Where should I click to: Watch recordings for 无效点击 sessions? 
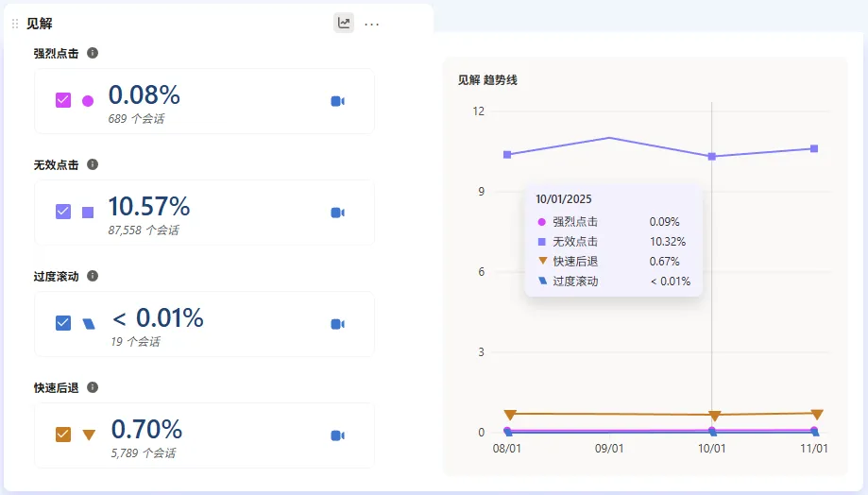337,213
